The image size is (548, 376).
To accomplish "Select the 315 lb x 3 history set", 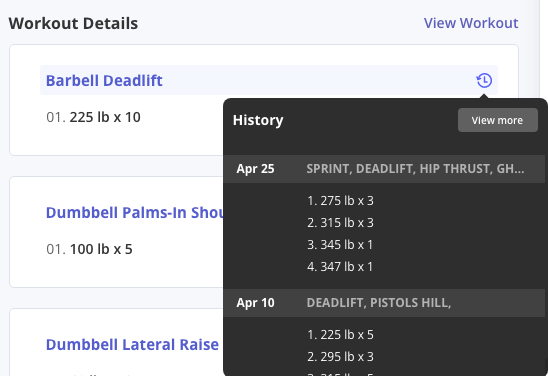I will (x=340, y=223).
